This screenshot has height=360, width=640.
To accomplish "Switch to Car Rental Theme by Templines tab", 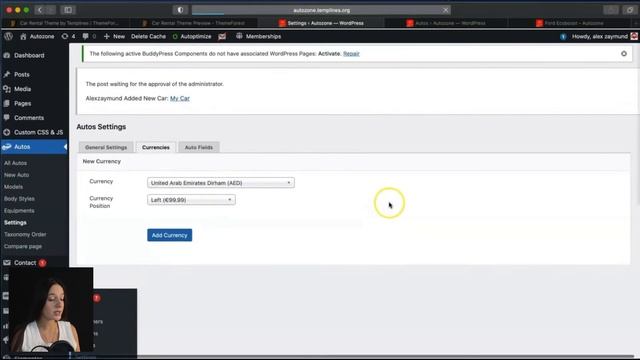I will point(65,23).
